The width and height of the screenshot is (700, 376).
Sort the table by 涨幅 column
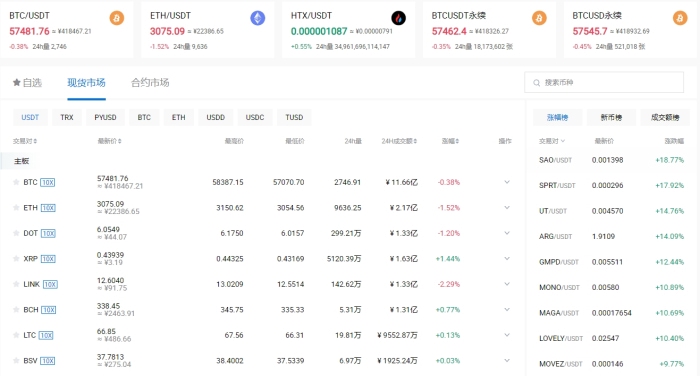tap(450, 141)
